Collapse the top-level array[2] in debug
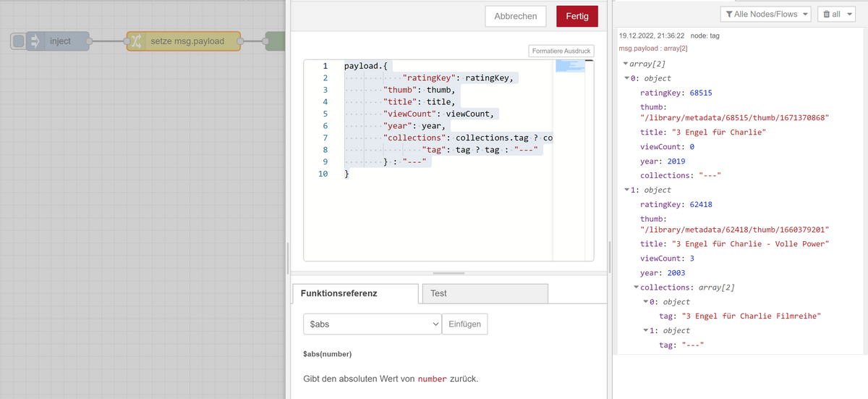 (x=626, y=64)
